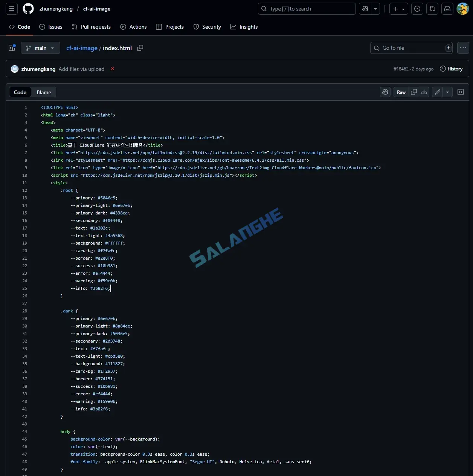Open notifications inbox
The image size is (473, 476).
[447, 9]
